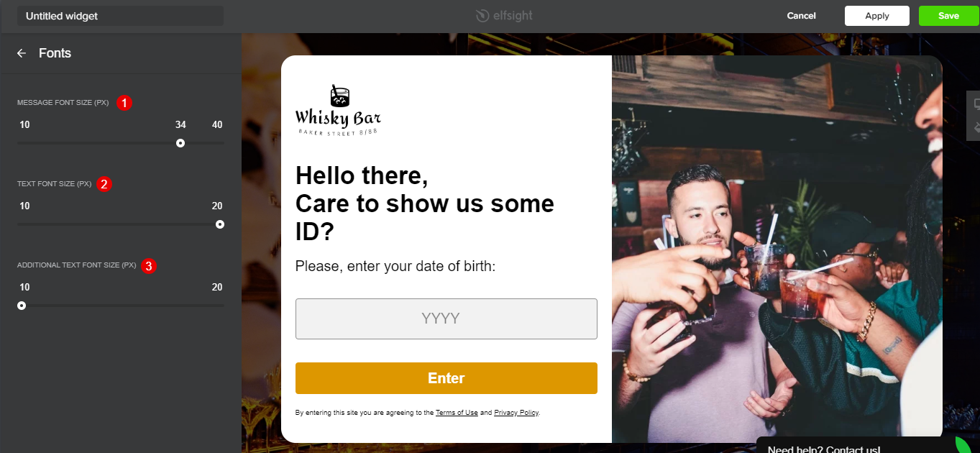Click the YYYY birth year field
The width and height of the screenshot is (980, 453).
pos(447,319)
